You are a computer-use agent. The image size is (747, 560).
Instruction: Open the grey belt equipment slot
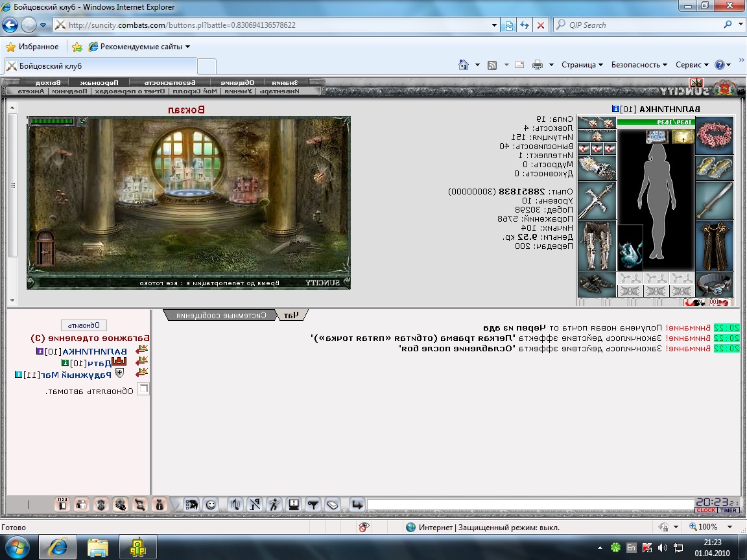click(715, 285)
